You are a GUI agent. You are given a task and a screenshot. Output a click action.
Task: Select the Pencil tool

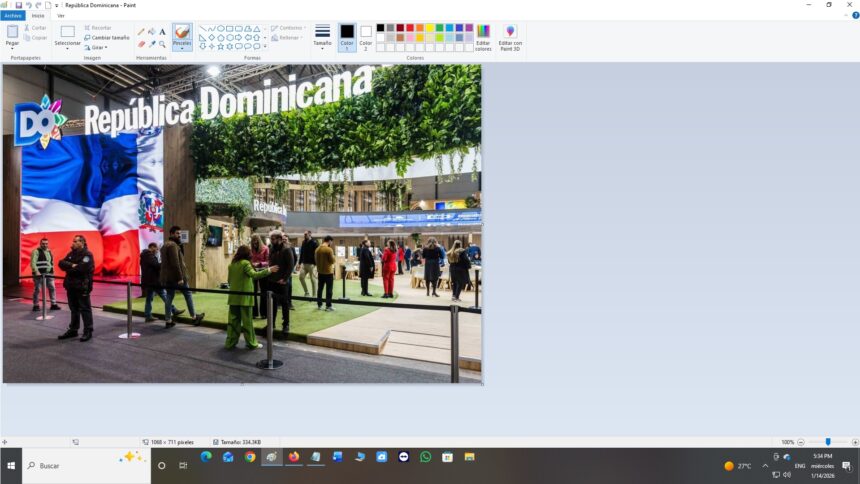(141, 32)
